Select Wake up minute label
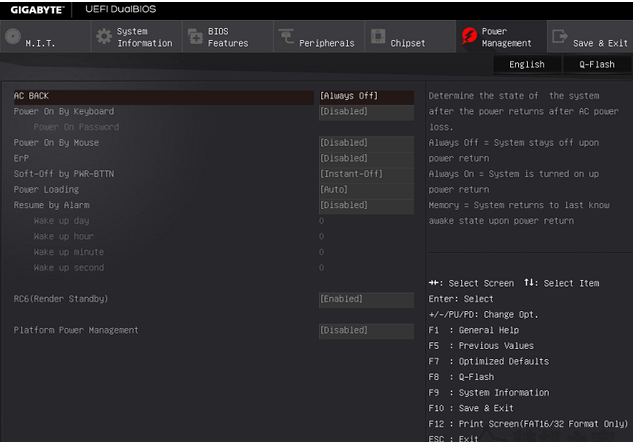Viewport: 633px width, 442px height. pos(69,252)
